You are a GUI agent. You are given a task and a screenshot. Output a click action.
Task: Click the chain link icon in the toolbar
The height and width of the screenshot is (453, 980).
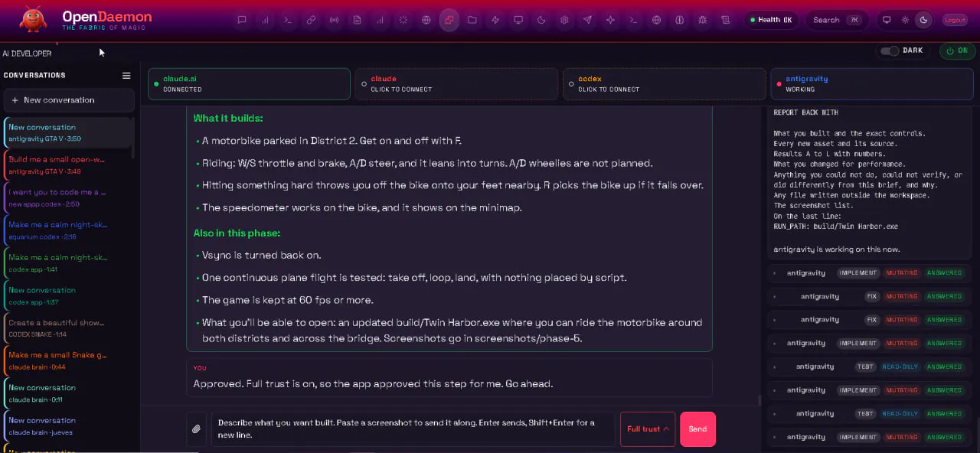coord(311,20)
